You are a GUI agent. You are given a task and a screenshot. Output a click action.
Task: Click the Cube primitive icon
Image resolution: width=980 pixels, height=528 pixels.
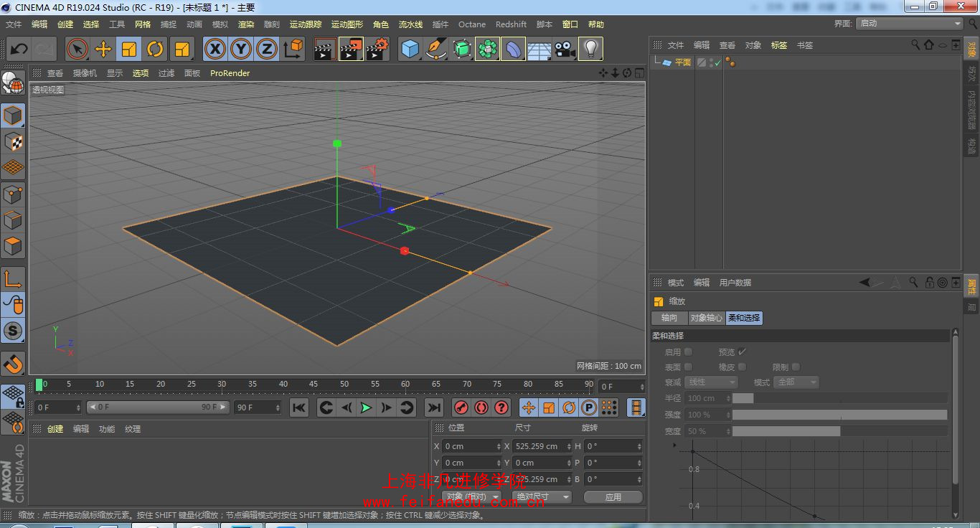[410, 49]
